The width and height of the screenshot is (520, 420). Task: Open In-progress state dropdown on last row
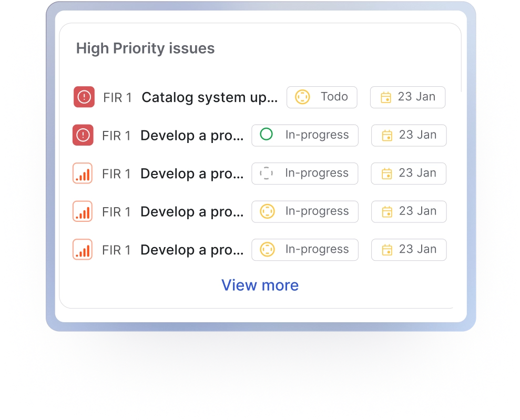[x=305, y=250]
